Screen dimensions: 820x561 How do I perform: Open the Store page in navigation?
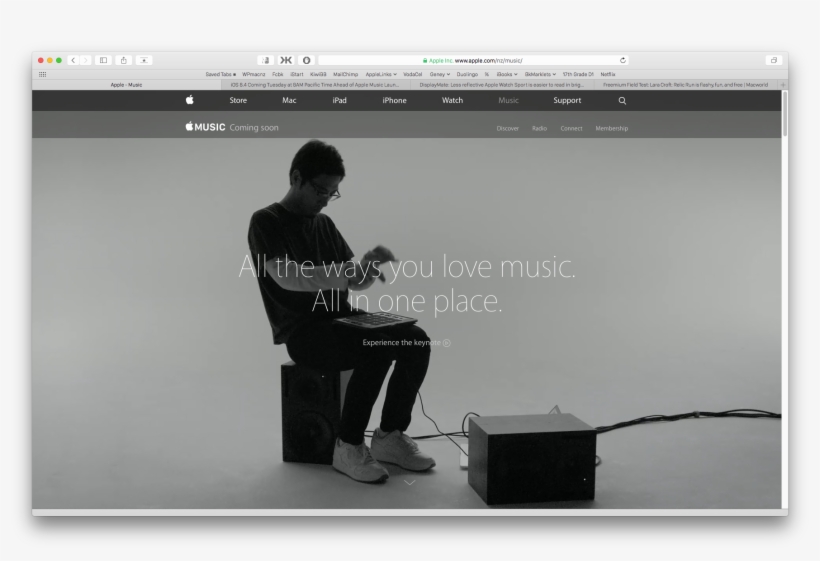(x=238, y=100)
